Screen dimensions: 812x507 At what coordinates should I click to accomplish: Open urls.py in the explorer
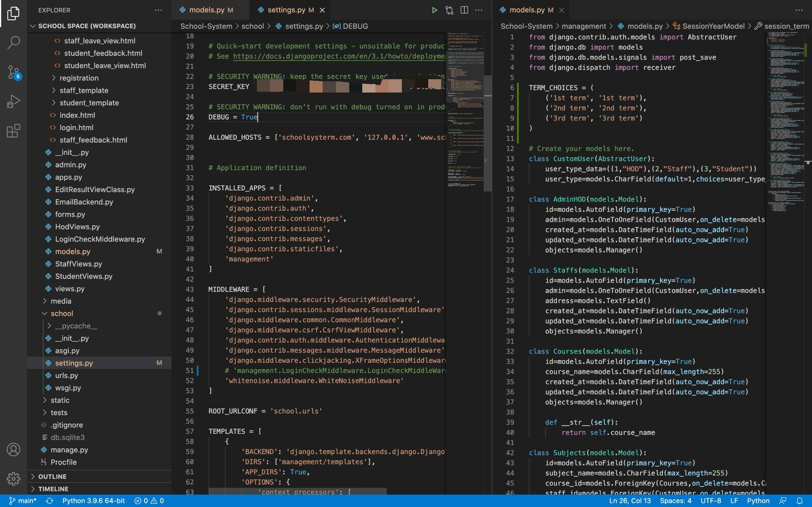[66, 375]
